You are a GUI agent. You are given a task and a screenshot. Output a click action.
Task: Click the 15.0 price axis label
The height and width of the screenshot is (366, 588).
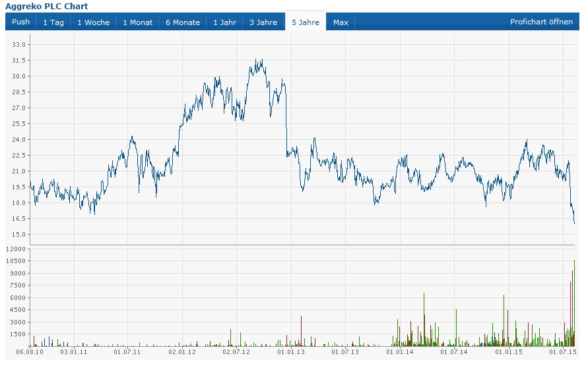[x=18, y=235]
